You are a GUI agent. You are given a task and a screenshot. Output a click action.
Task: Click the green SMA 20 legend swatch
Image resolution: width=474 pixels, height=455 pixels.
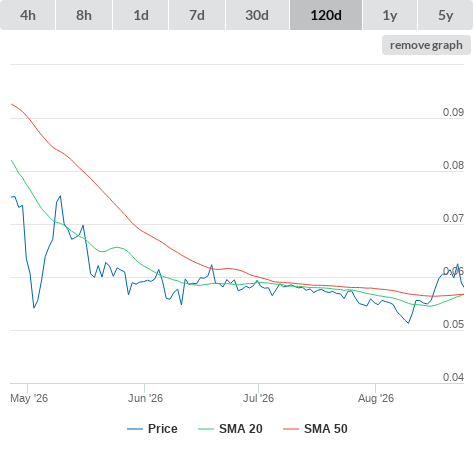(x=206, y=429)
